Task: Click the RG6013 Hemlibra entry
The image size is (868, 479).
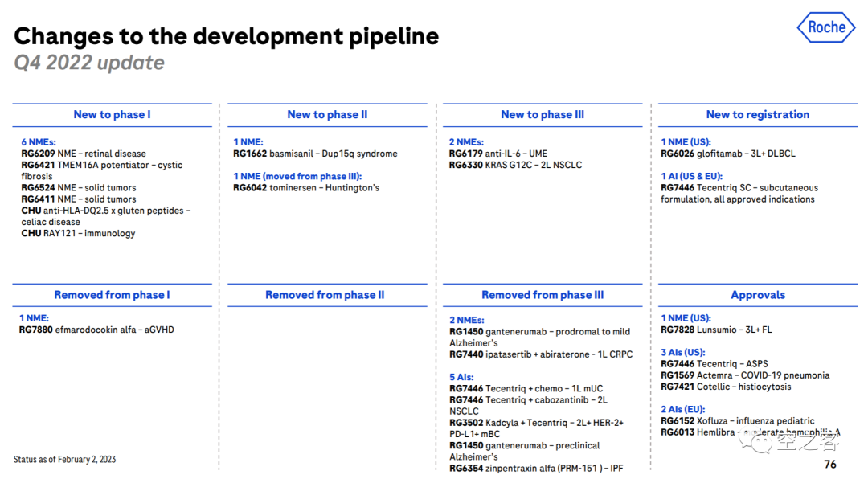Action: (751, 432)
